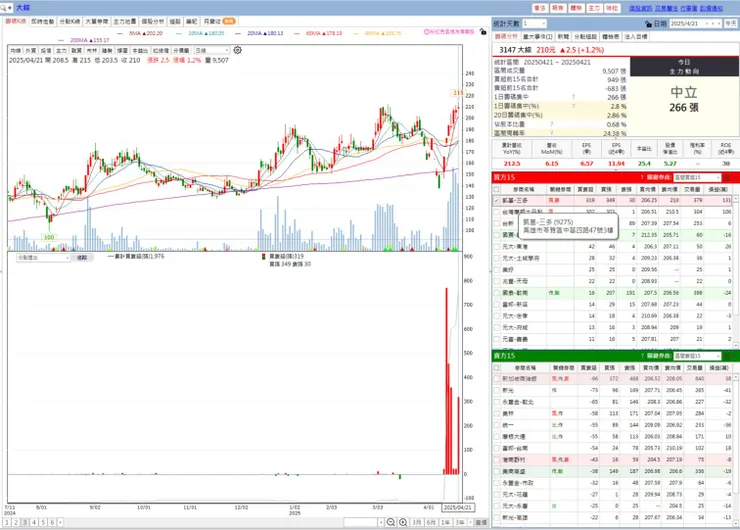Screen dimensions: 740x530
Task: Click the pink info circle icon above chart
Action: coord(427,32)
